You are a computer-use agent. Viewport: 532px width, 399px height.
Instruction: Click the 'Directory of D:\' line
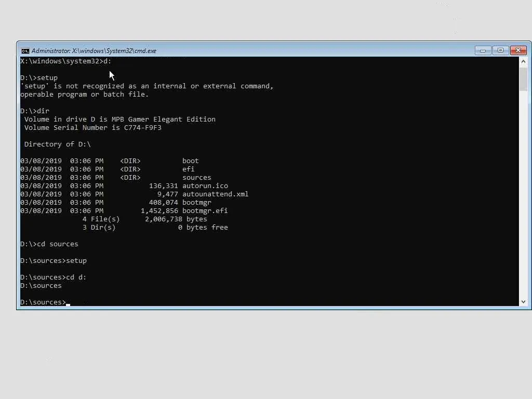point(57,144)
